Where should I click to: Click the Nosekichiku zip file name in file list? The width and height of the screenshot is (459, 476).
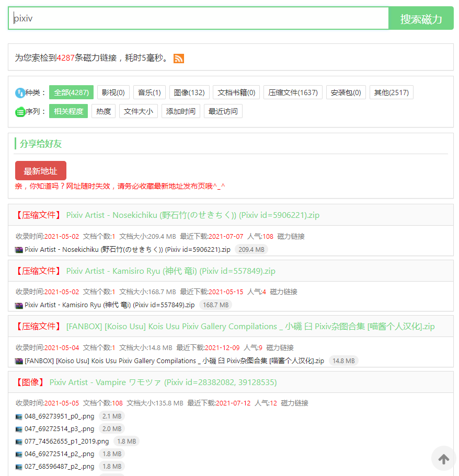pyautogui.click(x=127, y=250)
